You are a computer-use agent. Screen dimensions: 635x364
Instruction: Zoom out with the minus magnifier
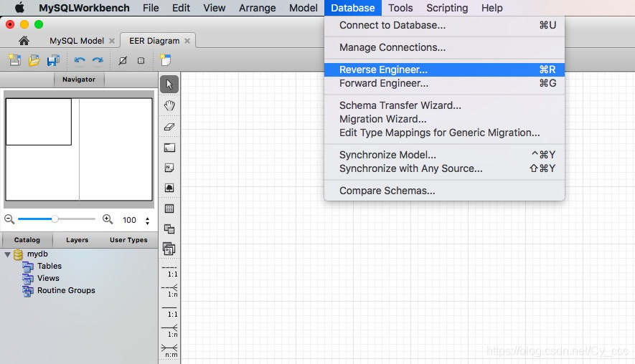point(9,219)
